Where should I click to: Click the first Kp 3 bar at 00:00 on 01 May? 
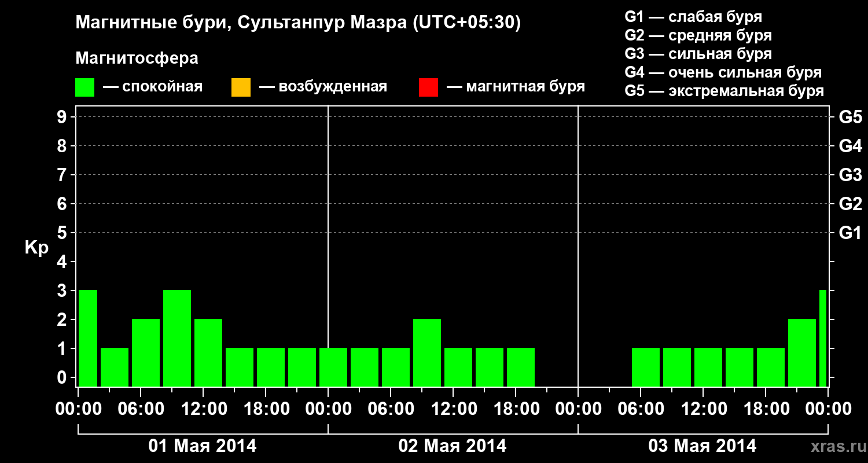click(x=88, y=338)
